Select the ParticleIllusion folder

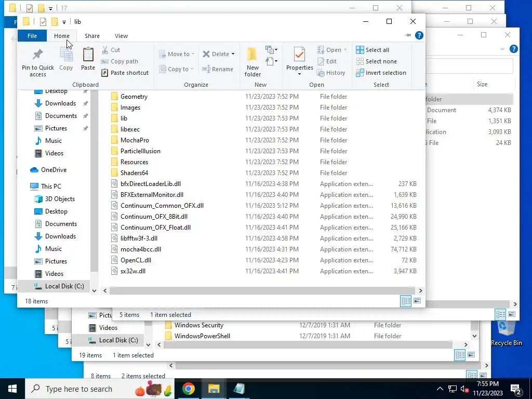140,151
